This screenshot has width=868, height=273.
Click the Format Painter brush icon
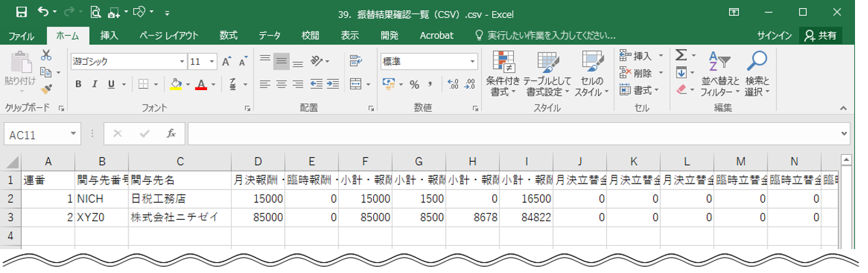(46, 89)
